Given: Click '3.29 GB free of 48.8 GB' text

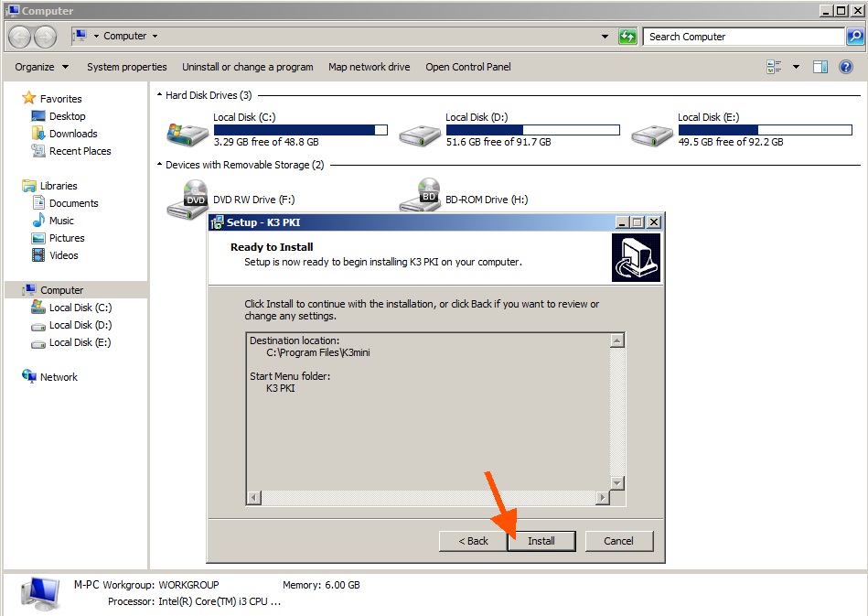Looking at the screenshot, I should coord(266,142).
